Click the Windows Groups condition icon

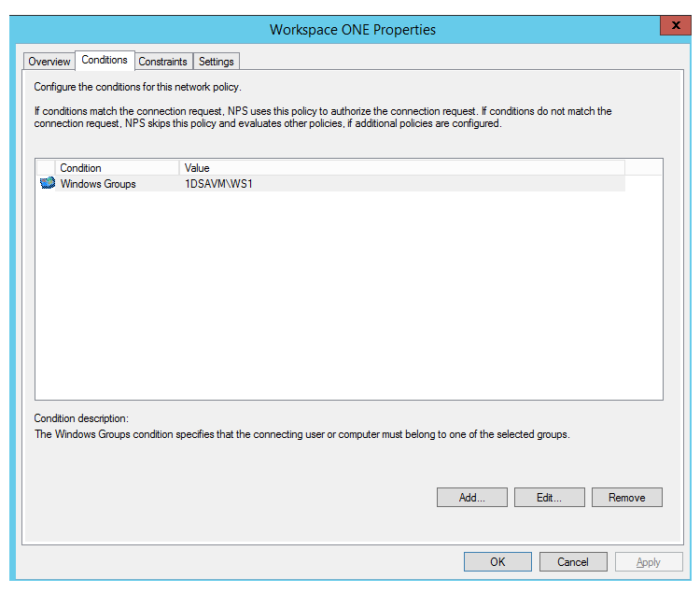[x=48, y=184]
